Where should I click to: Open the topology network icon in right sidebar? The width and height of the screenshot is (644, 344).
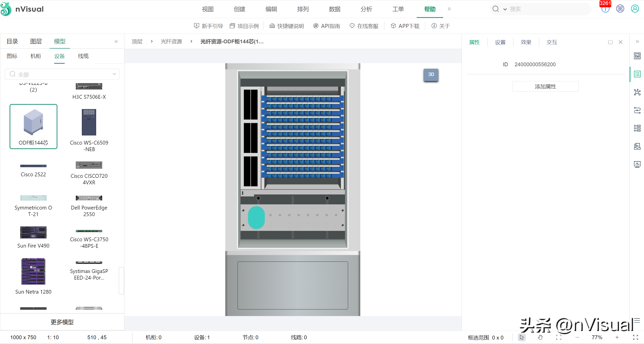(637, 92)
